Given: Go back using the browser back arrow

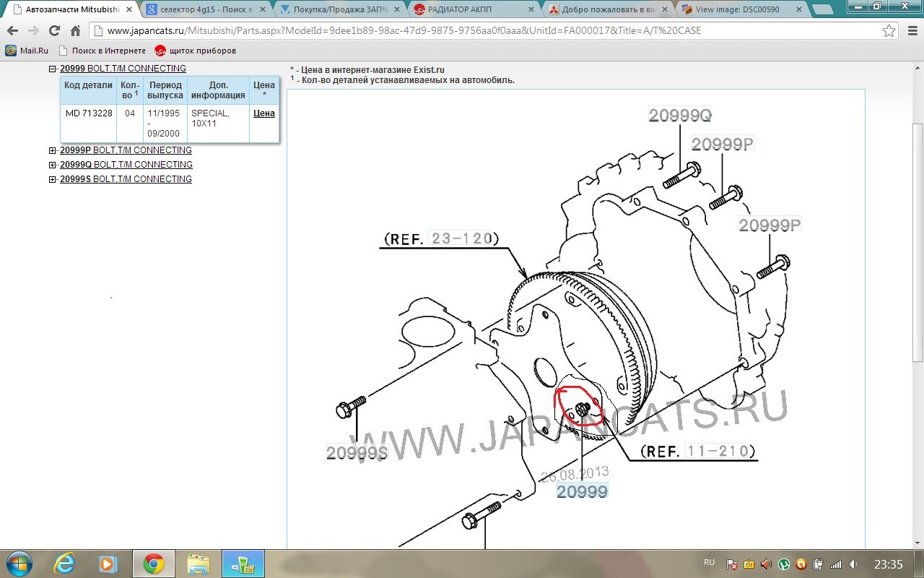Looking at the screenshot, I should coord(12,31).
